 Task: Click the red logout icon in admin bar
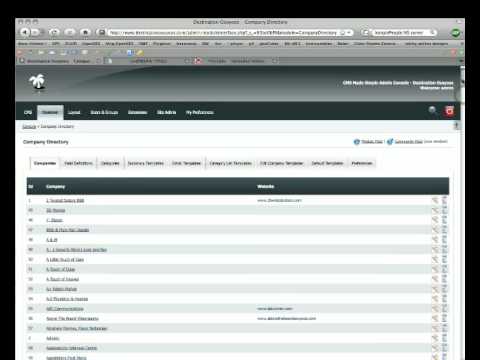[449, 111]
